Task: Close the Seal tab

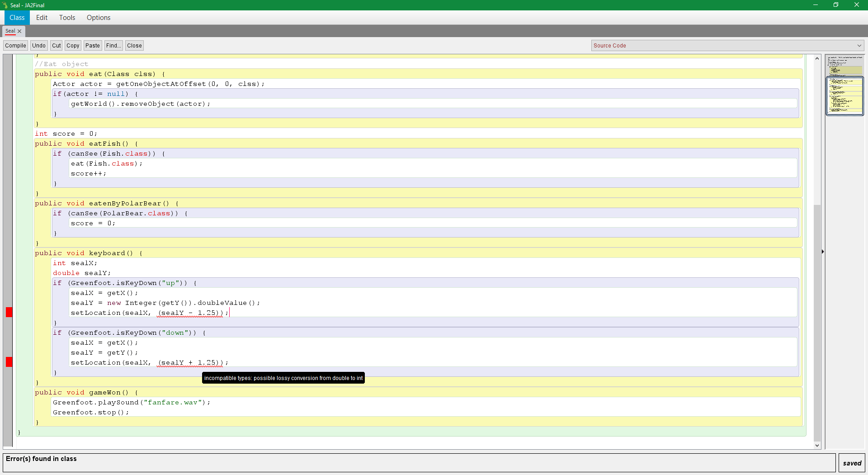Action: [19, 31]
